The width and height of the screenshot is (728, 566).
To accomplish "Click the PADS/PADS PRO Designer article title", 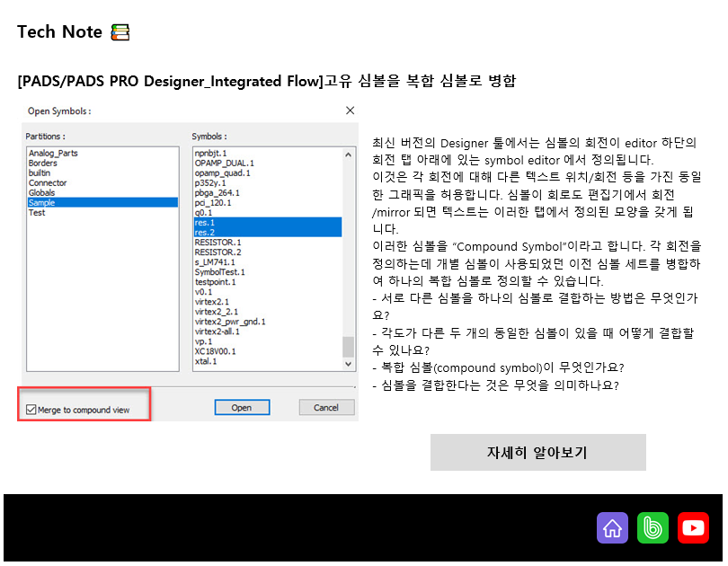I will pyautogui.click(x=267, y=81).
